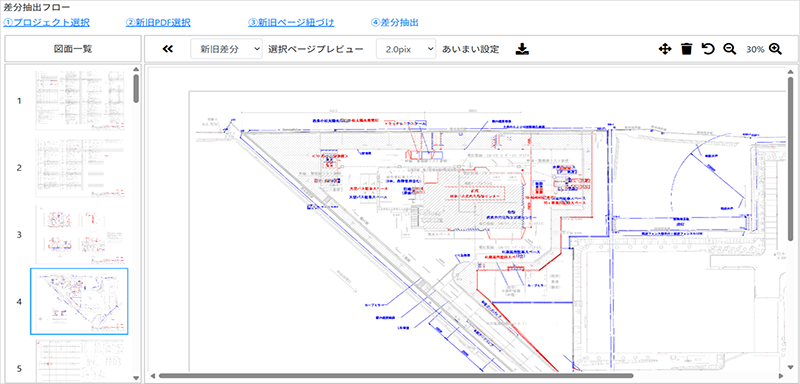The height and width of the screenshot is (384, 800).
Task: Click the trash delete icon
Action: coord(687,49)
